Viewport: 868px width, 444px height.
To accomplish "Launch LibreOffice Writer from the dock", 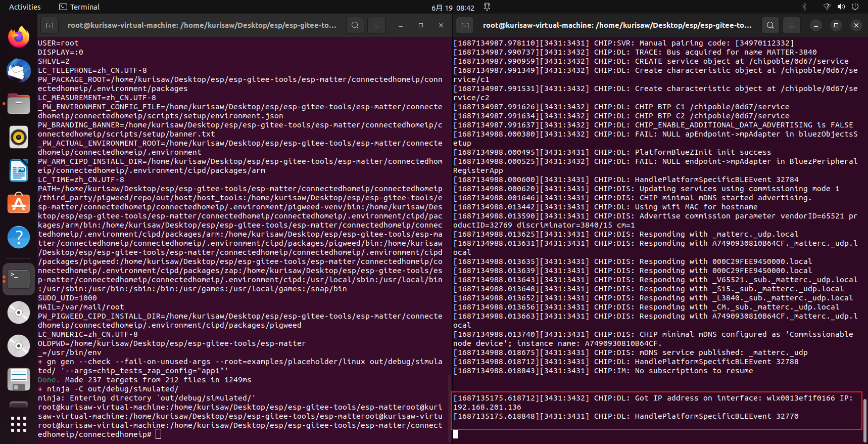I will 19,170.
